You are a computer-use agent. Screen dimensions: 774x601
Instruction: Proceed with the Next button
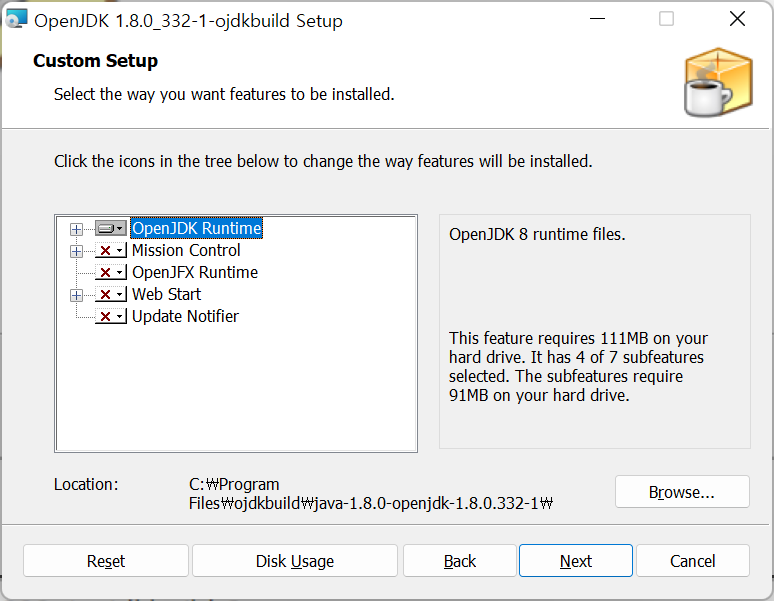pos(576,561)
